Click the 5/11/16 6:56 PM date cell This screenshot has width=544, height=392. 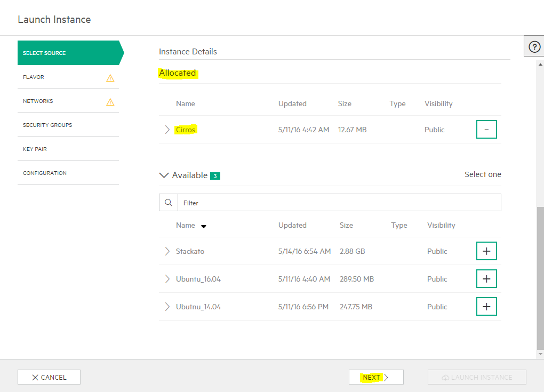point(303,307)
